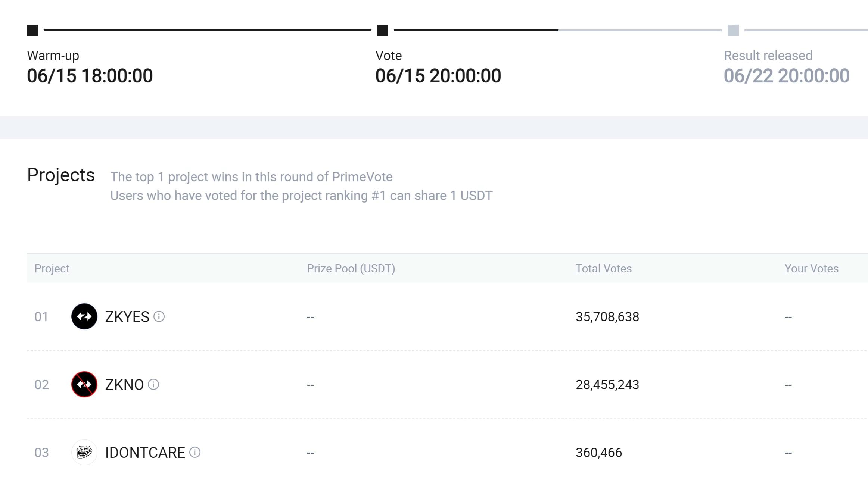Select the IDONTCARE project name
This screenshot has height=497, width=868.
point(145,453)
